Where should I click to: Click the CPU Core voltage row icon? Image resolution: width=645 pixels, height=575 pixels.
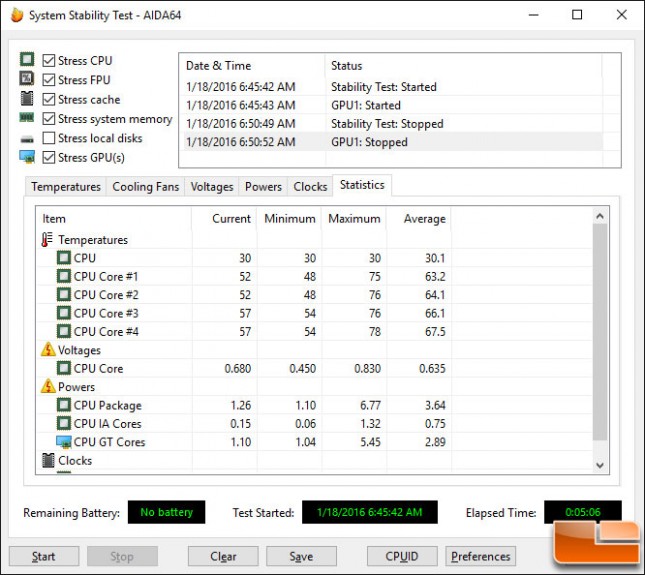[64, 368]
